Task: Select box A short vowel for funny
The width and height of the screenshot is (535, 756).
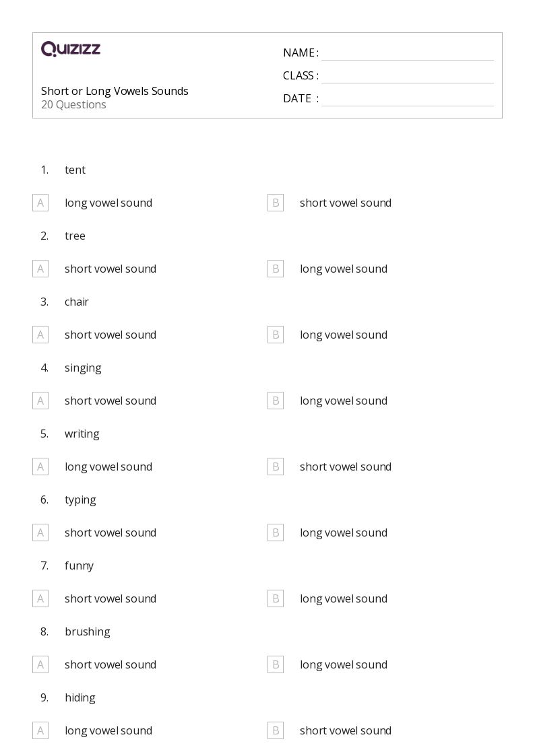Action: click(x=40, y=599)
